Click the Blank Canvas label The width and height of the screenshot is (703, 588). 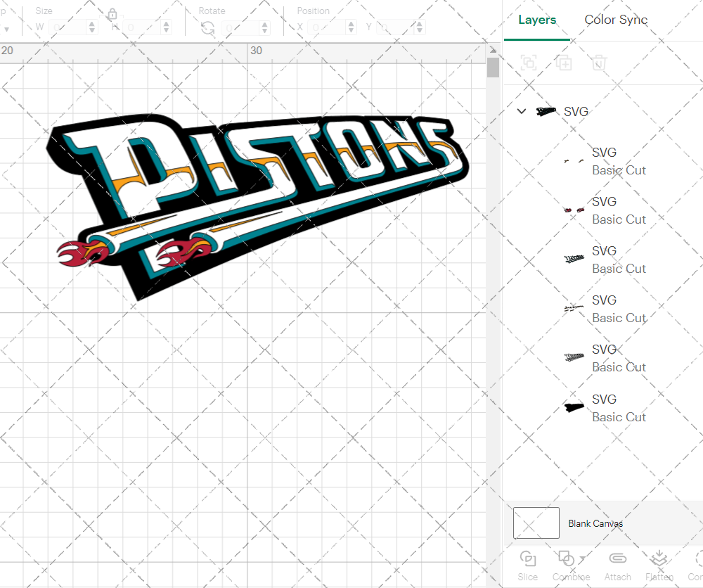point(595,523)
